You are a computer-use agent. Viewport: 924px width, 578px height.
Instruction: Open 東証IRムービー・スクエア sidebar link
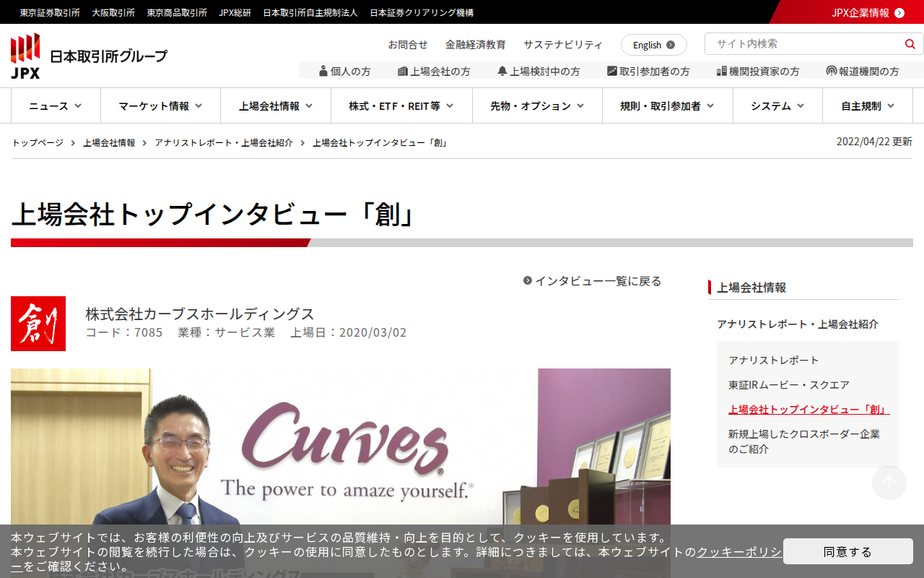[x=789, y=385]
